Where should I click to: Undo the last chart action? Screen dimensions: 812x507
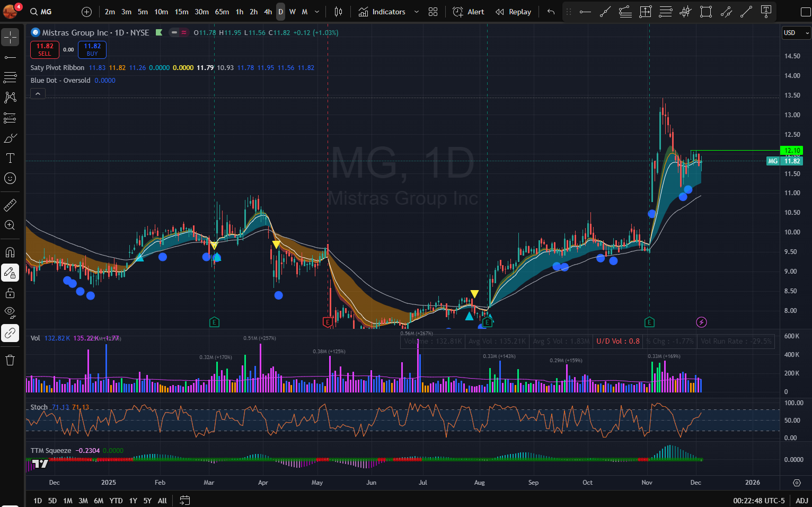point(551,12)
